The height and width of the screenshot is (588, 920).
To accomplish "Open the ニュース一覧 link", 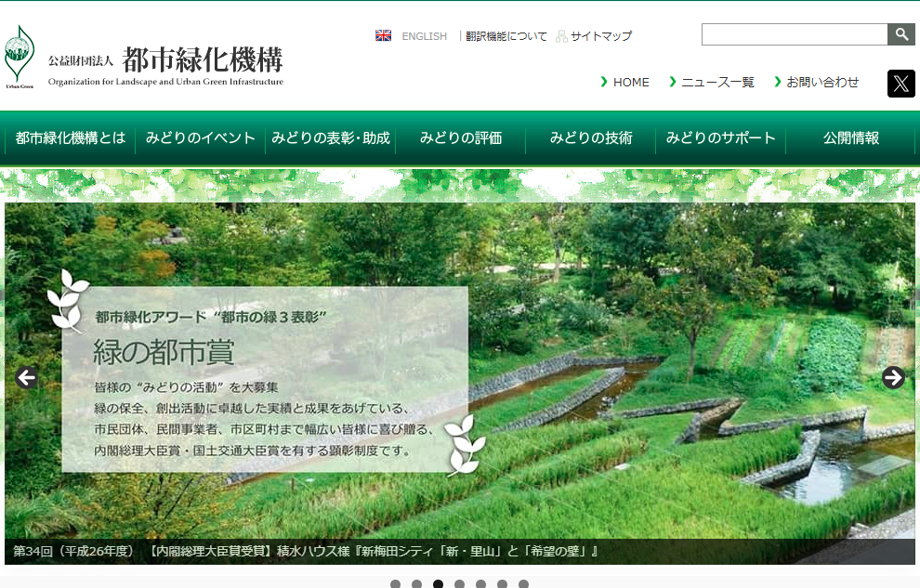I will (716, 82).
